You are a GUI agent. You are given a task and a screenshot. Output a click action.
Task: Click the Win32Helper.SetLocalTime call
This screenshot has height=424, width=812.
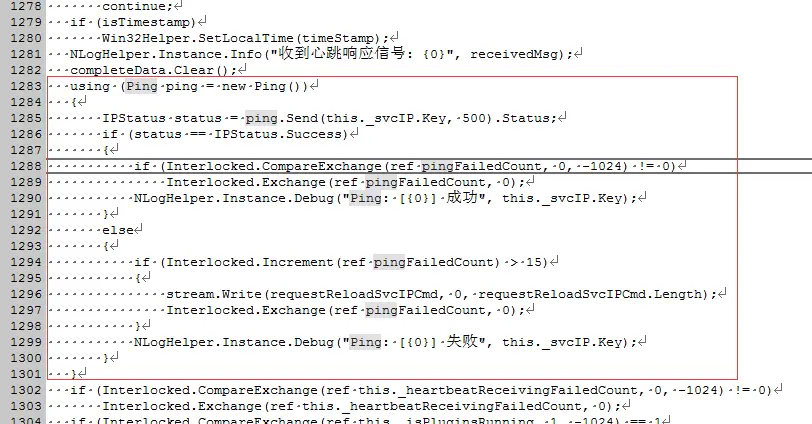(197, 38)
